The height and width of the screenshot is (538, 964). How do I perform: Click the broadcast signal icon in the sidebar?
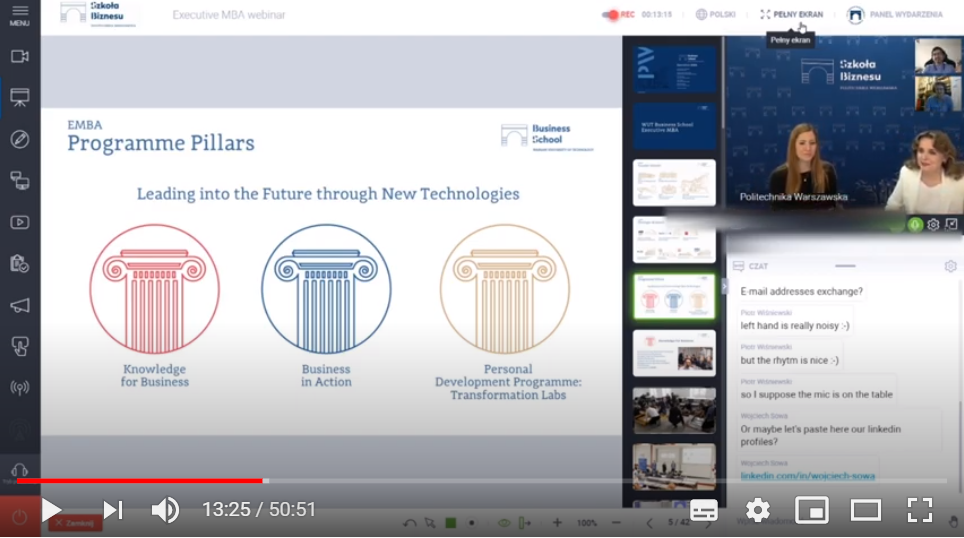[19, 387]
